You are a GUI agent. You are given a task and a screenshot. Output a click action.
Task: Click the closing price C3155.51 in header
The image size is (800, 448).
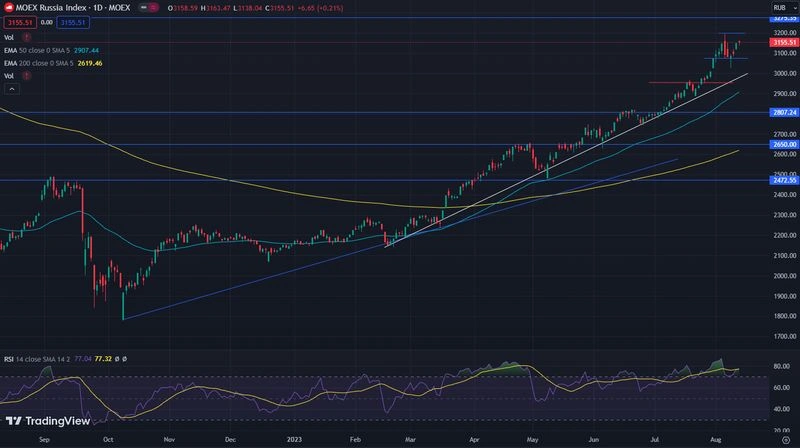[280, 8]
